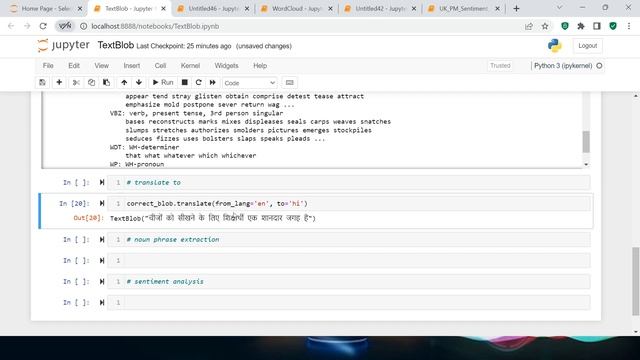Copy selected cells icon
Screen dimensions: 640x360
tap(91, 82)
